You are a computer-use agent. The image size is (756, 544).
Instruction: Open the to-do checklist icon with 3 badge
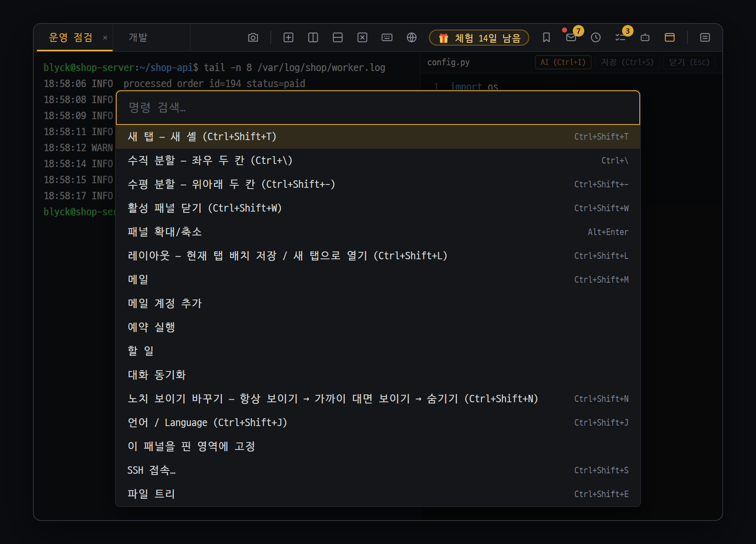[x=620, y=37]
